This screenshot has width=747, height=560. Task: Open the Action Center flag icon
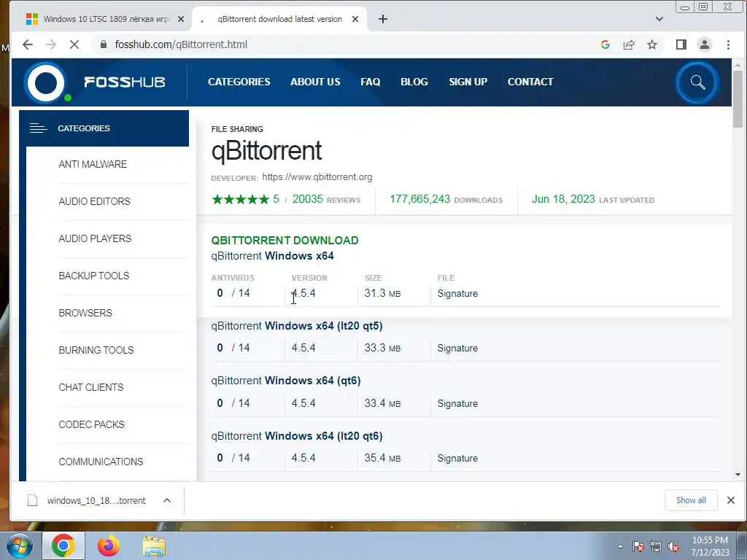(x=638, y=546)
